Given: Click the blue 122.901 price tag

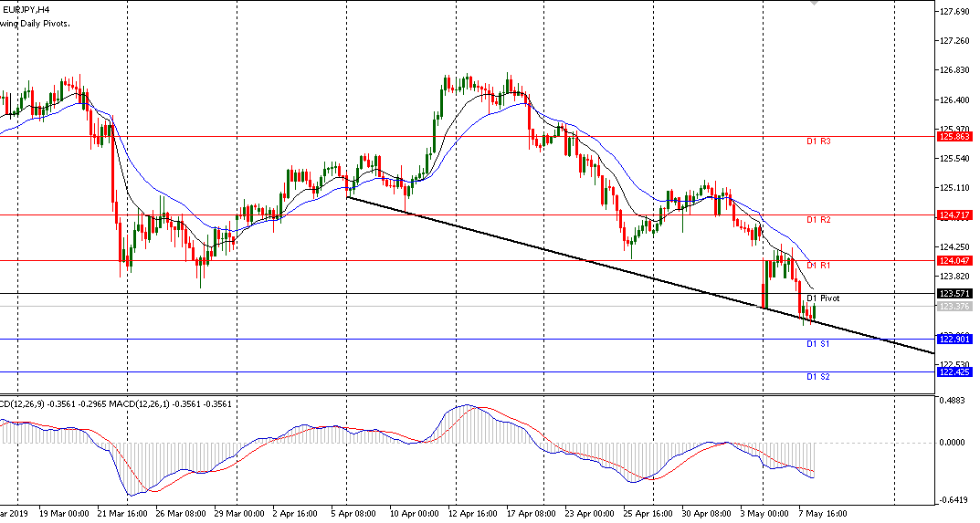Looking at the screenshot, I should (x=954, y=340).
